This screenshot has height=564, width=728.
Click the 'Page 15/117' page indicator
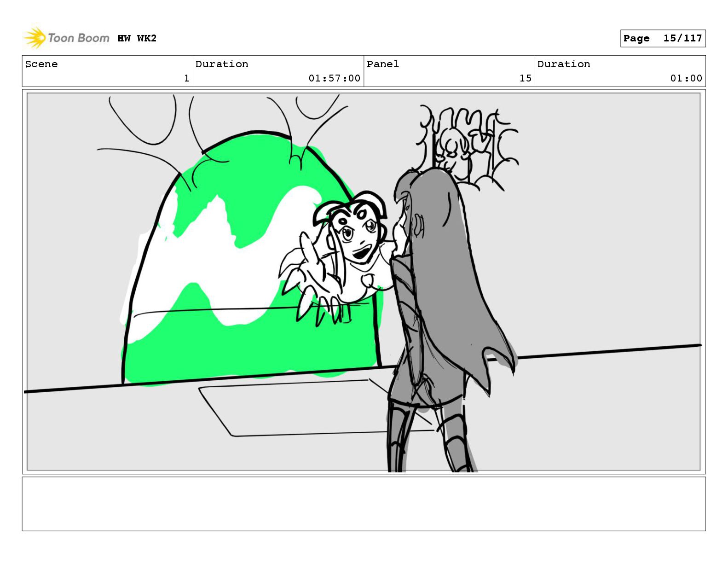coord(663,38)
